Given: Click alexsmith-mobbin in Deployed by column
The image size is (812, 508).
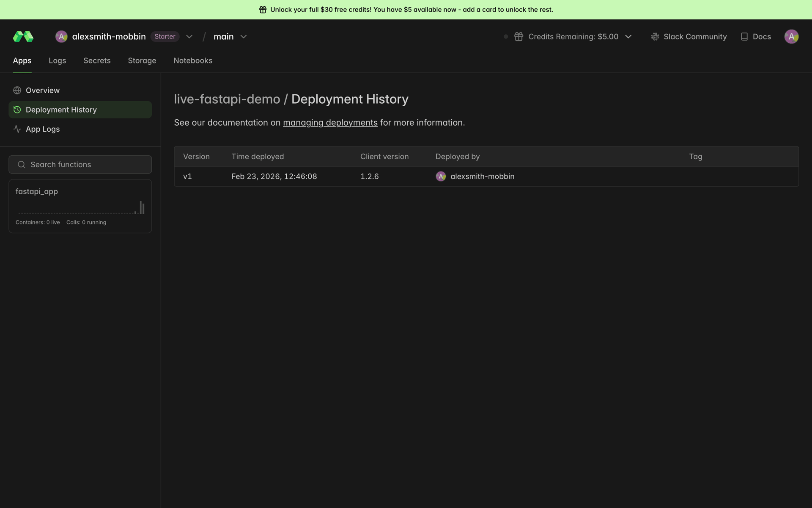Looking at the screenshot, I should tap(483, 177).
